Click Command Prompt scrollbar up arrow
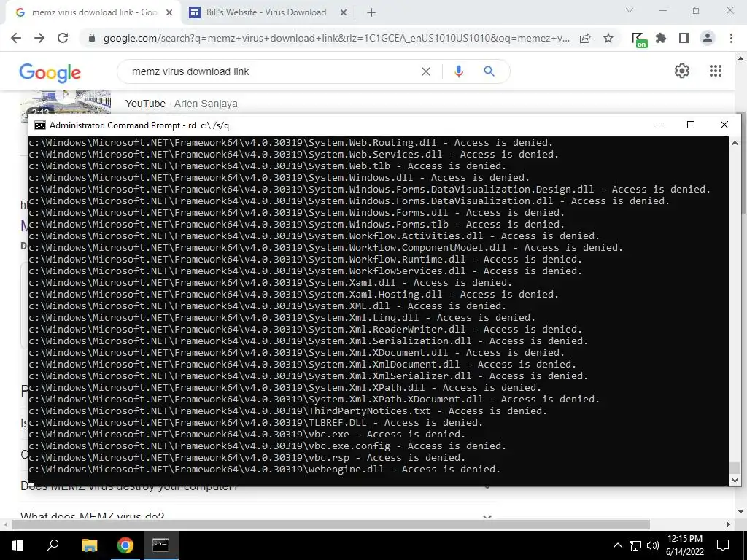The width and height of the screenshot is (747, 560). [x=735, y=142]
